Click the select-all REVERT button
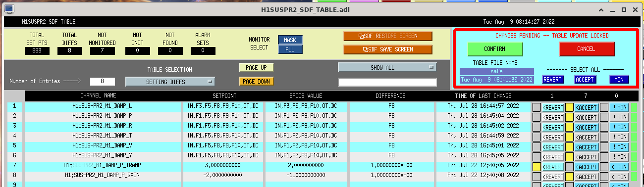 (x=553, y=79)
